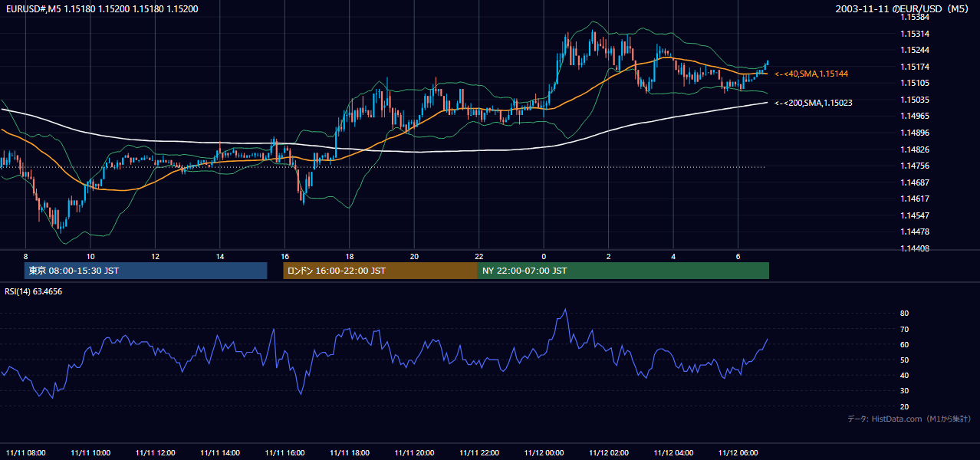Click hour label 8 under the price chart
Viewport: 980px width, 460px height.
click(25, 256)
